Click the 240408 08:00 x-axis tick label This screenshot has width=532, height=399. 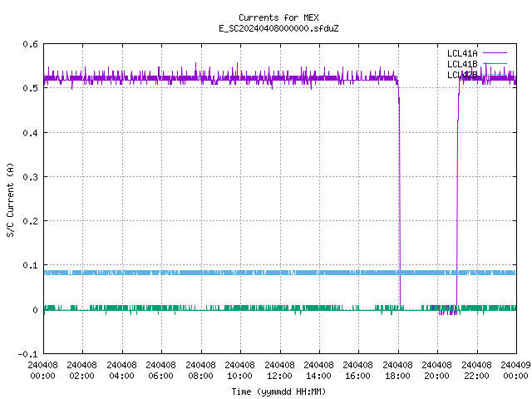200,370
